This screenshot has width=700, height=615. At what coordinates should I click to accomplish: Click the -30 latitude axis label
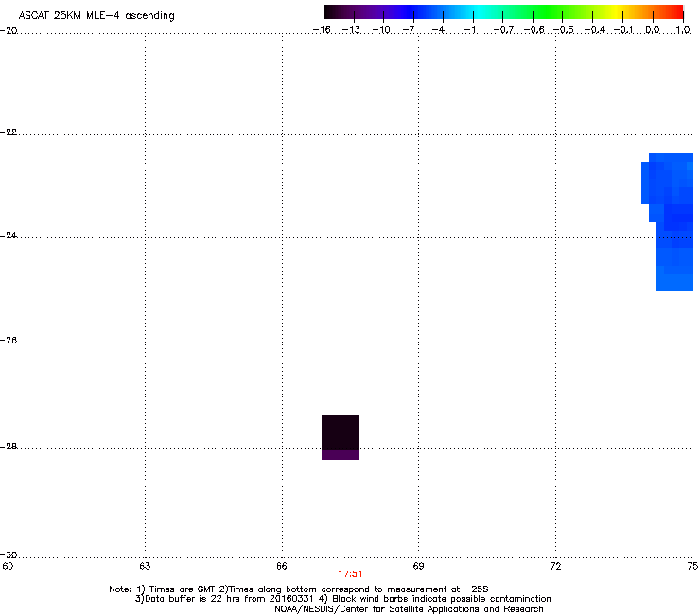[x=9, y=555]
